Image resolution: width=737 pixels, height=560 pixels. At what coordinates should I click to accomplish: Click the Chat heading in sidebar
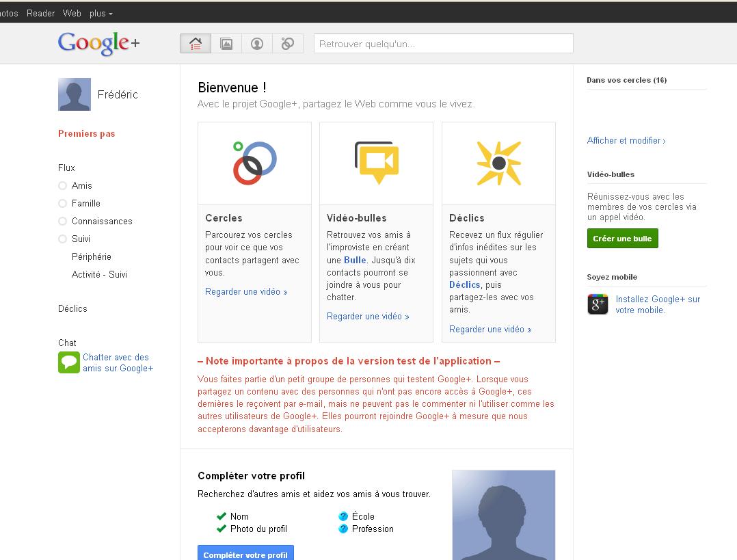coord(67,343)
